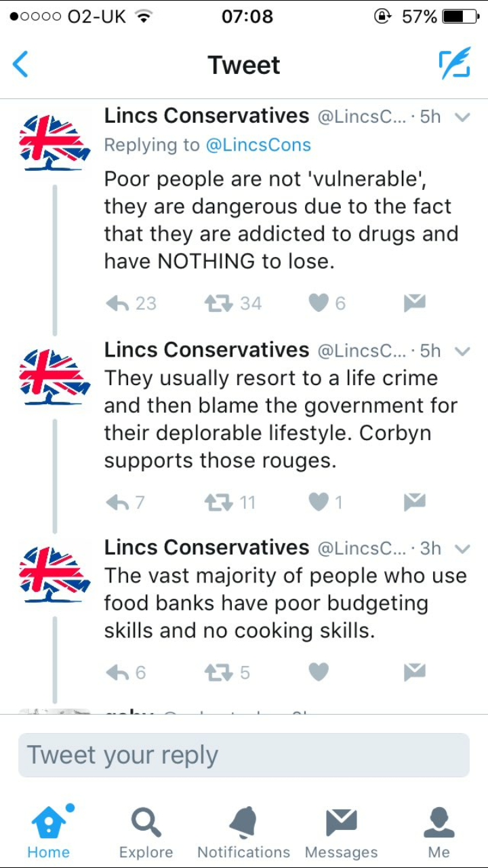Go to the Messages tab
The width and height of the screenshot is (488, 868).
[341, 832]
